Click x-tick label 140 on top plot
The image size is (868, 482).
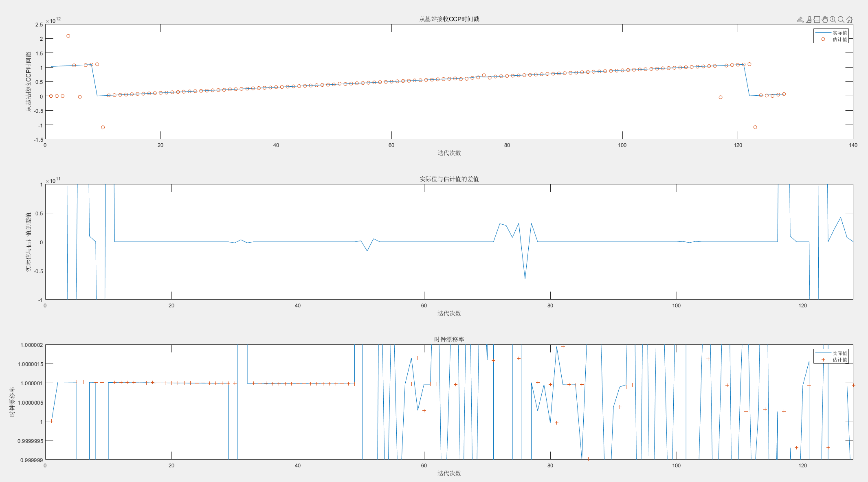pyautogui.click(x=853, y=145)
